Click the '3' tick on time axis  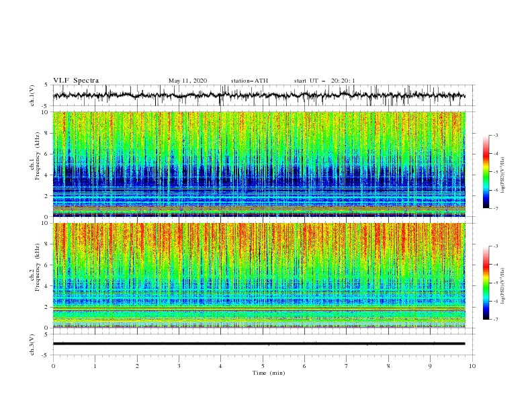pos(179,366)
